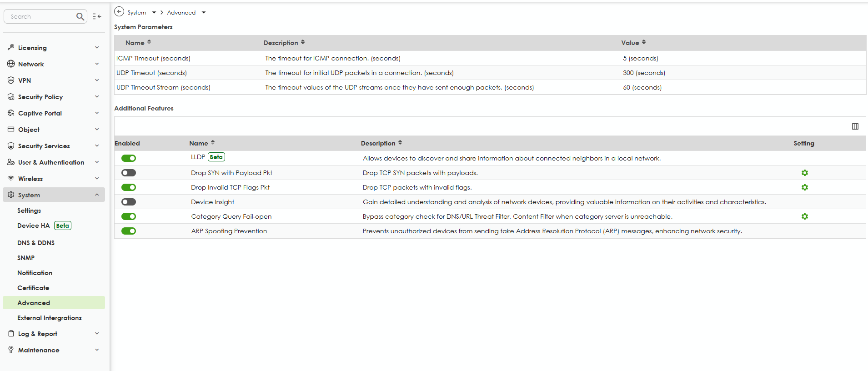Click into the Search input field
The height and width of the screenshot is (371, 868).
click(x=41, y=17)
